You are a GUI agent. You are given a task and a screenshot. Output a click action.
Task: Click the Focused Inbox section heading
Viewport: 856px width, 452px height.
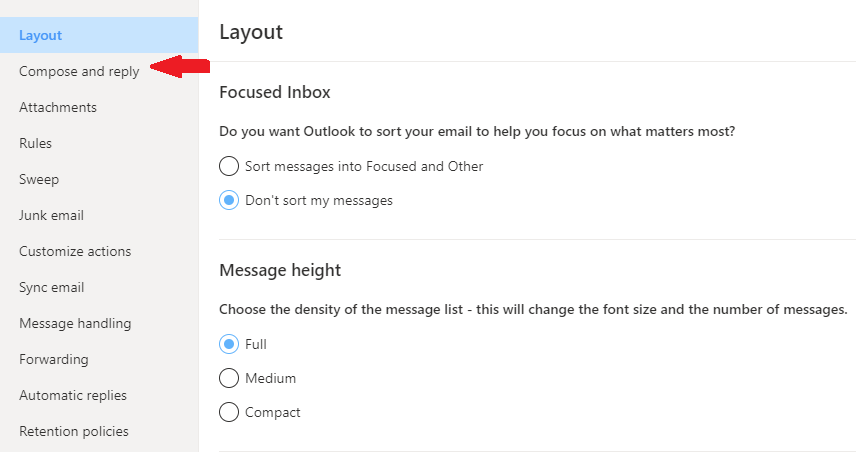tap(275, 92)
